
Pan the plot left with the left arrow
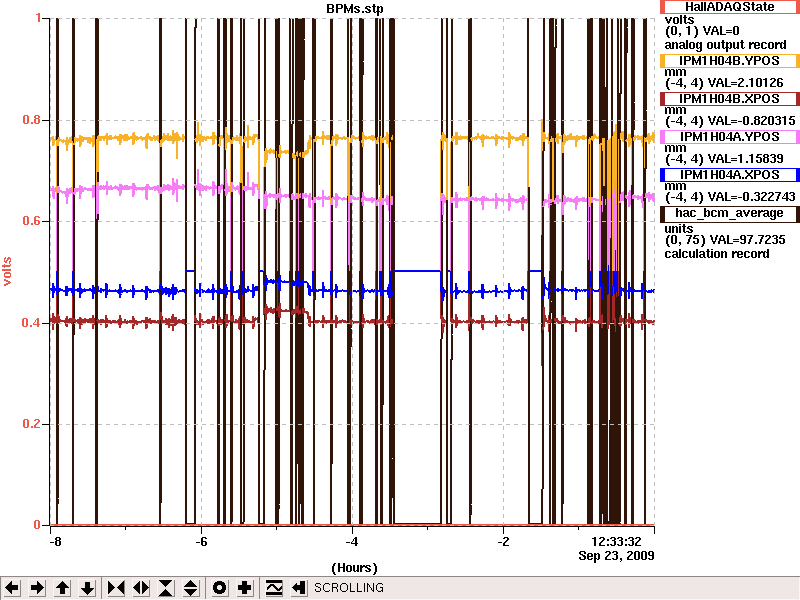point(12,588)
